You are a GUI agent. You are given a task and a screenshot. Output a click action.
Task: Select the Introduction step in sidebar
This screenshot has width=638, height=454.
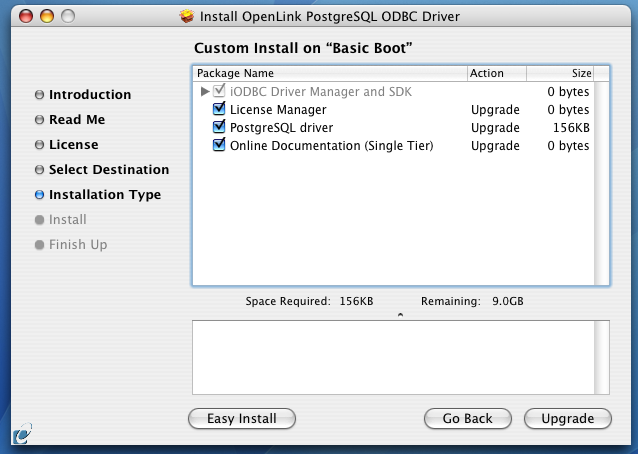tap(90, 95)
